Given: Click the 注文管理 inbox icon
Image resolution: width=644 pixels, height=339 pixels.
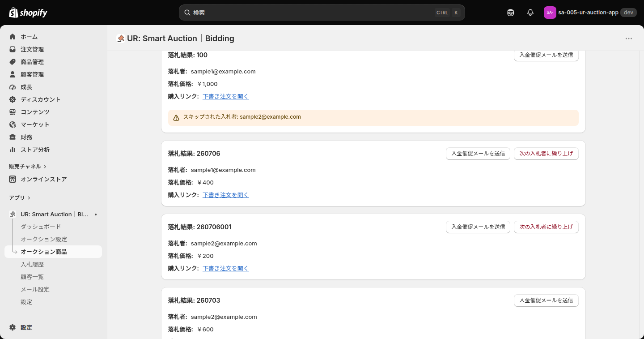Looking at the screenshot, I should pos(13,49).
